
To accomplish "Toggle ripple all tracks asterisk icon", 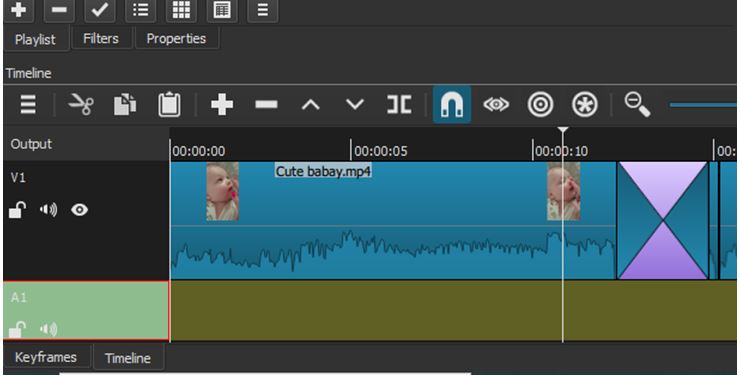I will 585,104.
